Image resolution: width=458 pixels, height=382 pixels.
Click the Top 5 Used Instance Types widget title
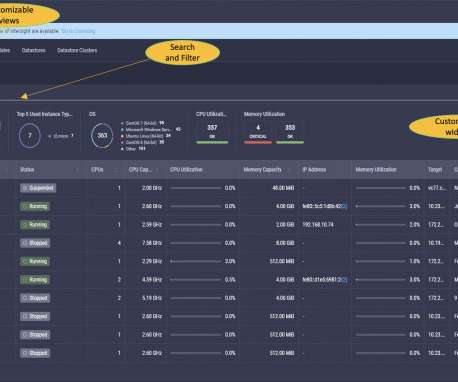click(x=44, y=114)
